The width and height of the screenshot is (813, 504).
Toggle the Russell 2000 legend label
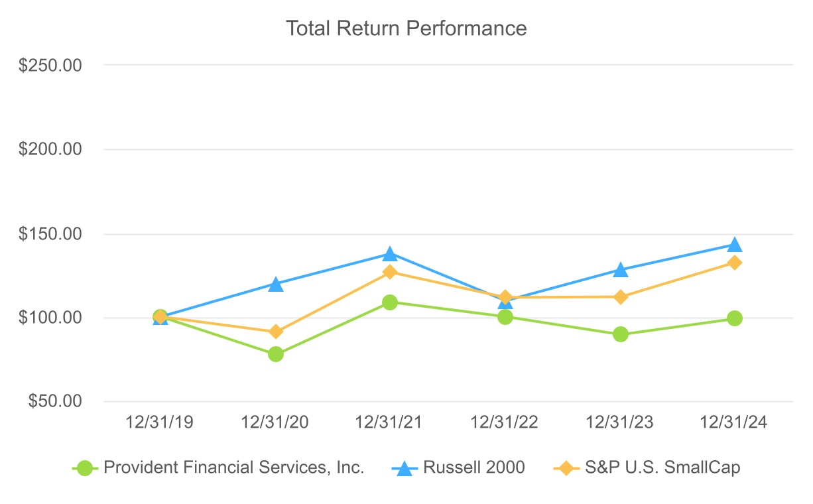pos(475,468)
